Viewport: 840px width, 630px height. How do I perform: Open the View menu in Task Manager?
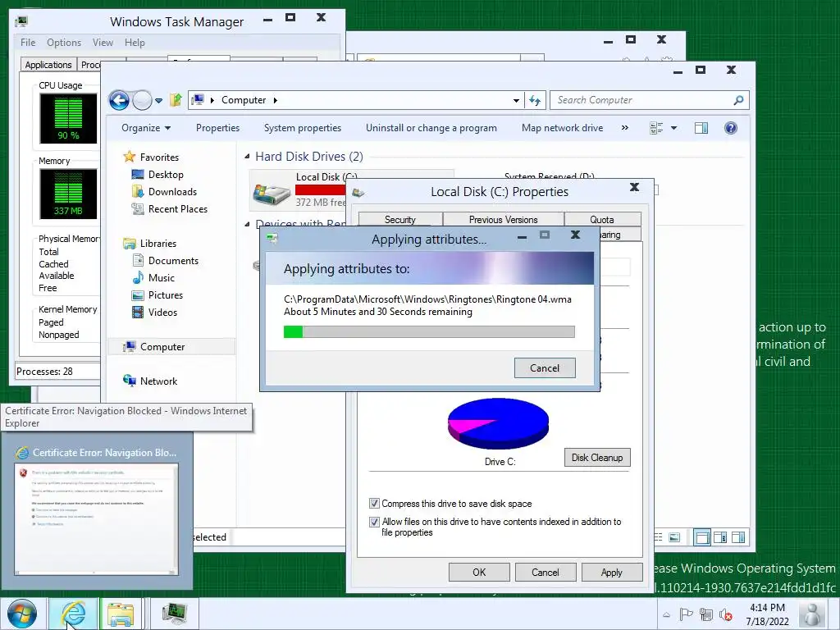pyautogui.click(x=103, y=43)
